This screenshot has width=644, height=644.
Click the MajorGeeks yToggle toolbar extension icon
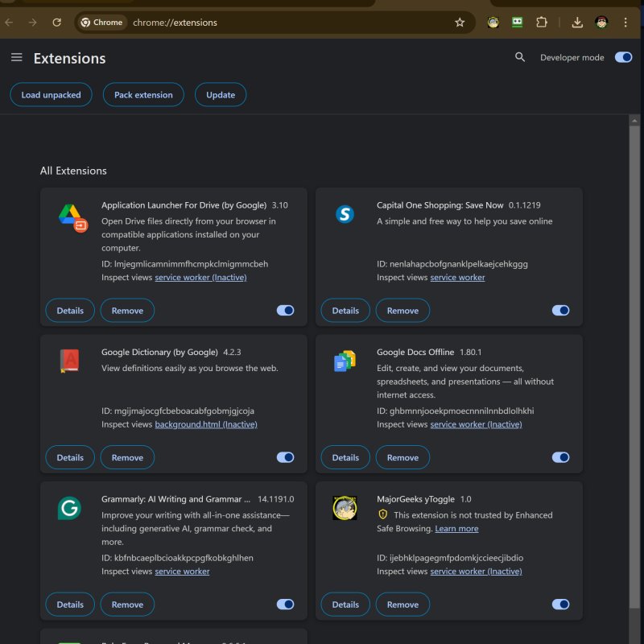click(x=493, y=23)
